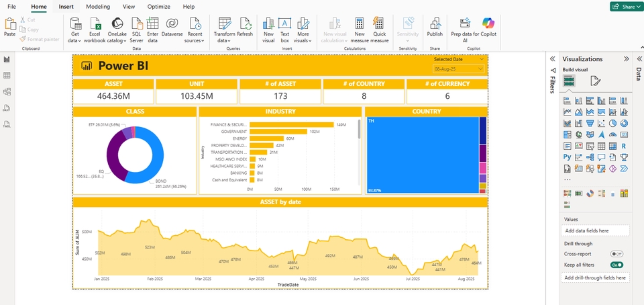644x305 pixels.
Task: Open SQL Server data source
Action: point(136,24)
